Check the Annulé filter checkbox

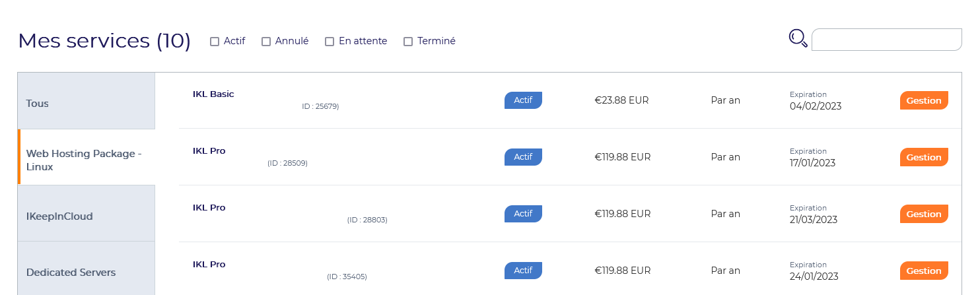pyautogui.click(x=266, y=42)
